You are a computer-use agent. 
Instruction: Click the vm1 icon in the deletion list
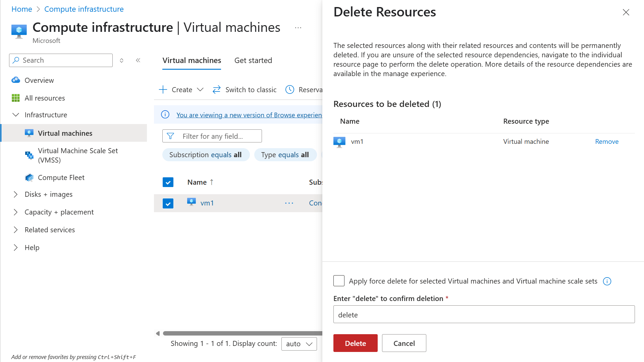click(339, 142)
